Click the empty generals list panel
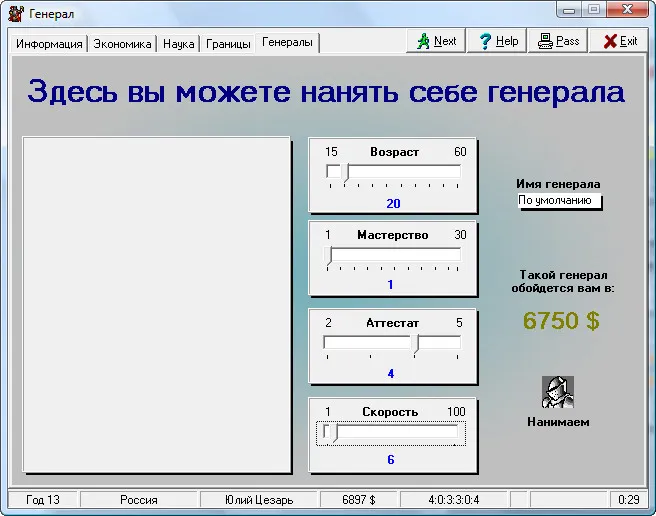 pyautogui.click(x=156, y=305)
